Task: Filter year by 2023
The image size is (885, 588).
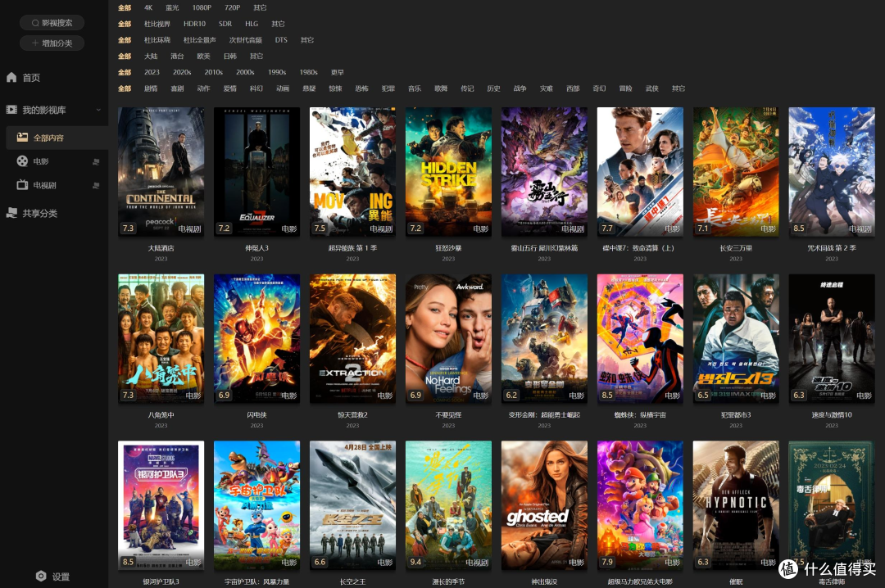Action: click(x=152, y=72)
